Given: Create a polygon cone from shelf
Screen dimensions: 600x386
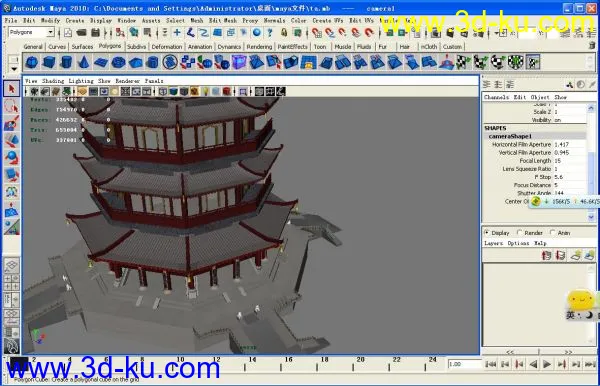Looking at the screenshot, I should tap(83, 62).
